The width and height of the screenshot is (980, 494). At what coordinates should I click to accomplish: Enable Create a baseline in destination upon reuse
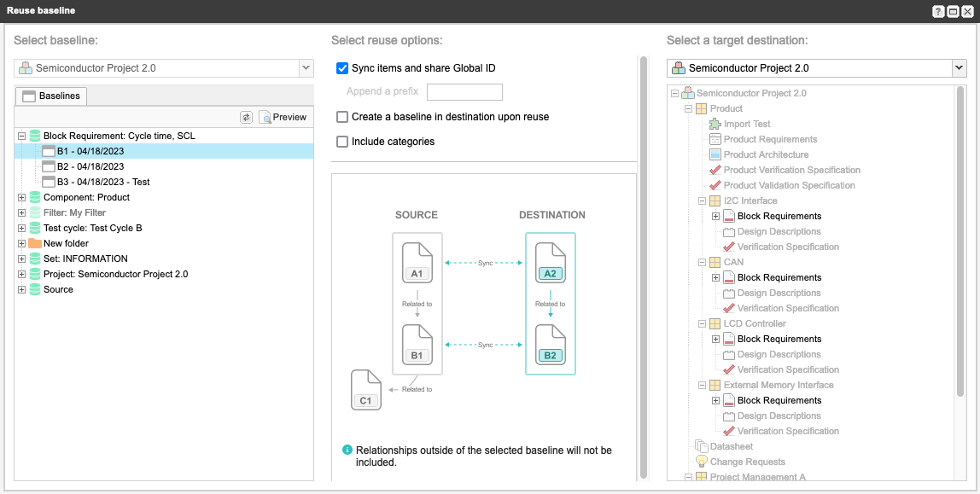(342, 117)
